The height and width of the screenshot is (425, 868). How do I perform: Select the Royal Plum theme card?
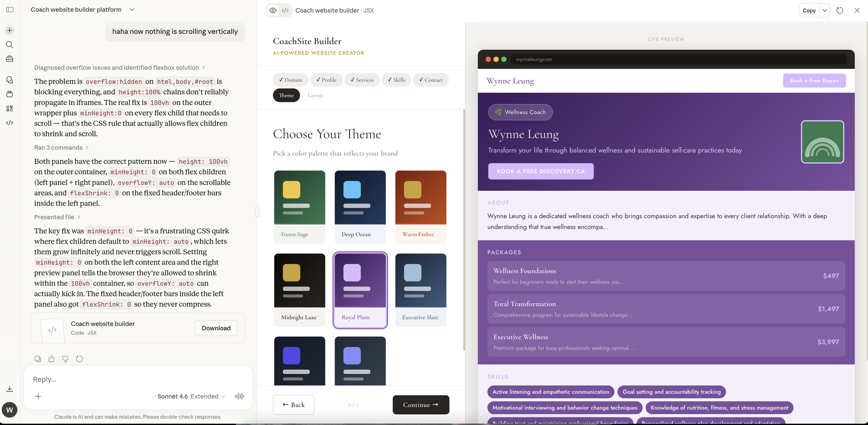click(x=360, y=290)
